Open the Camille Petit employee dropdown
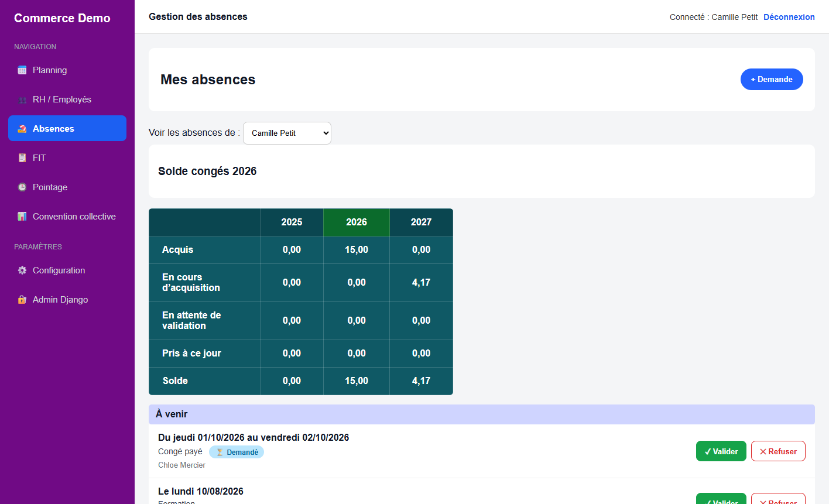829x504 pixels. coord(287,133)
